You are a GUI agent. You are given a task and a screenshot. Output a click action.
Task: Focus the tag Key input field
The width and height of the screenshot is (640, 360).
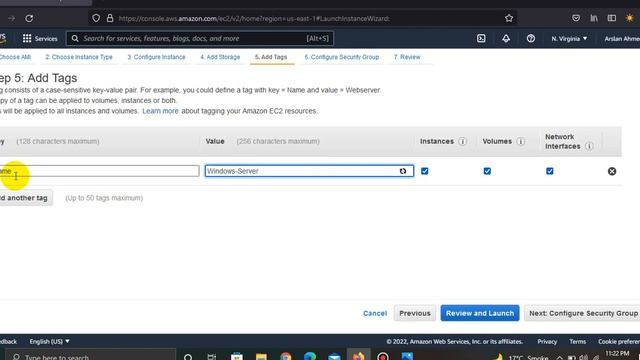(99, 171)
